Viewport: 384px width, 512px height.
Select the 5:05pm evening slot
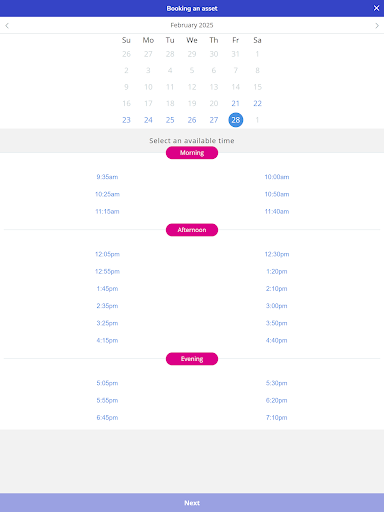point(107,383)
